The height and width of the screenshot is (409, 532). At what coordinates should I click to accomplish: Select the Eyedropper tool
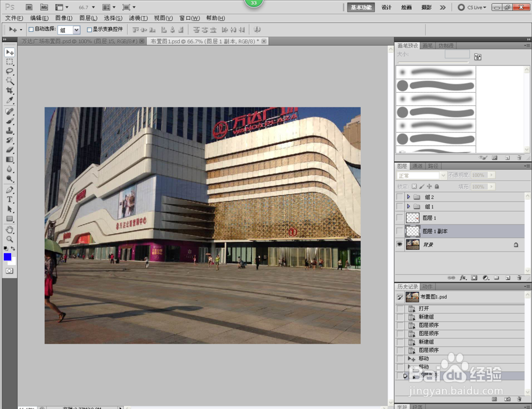[x=10, y=100]
